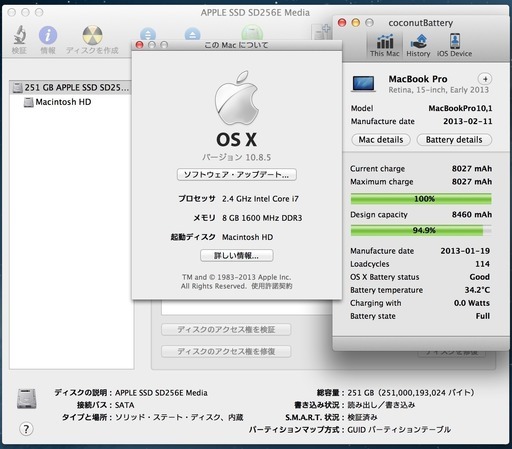512x449 pixels.
Task: Select the 251 GB APPLE SSD disk in sidebar
Action: click(70, 87)
